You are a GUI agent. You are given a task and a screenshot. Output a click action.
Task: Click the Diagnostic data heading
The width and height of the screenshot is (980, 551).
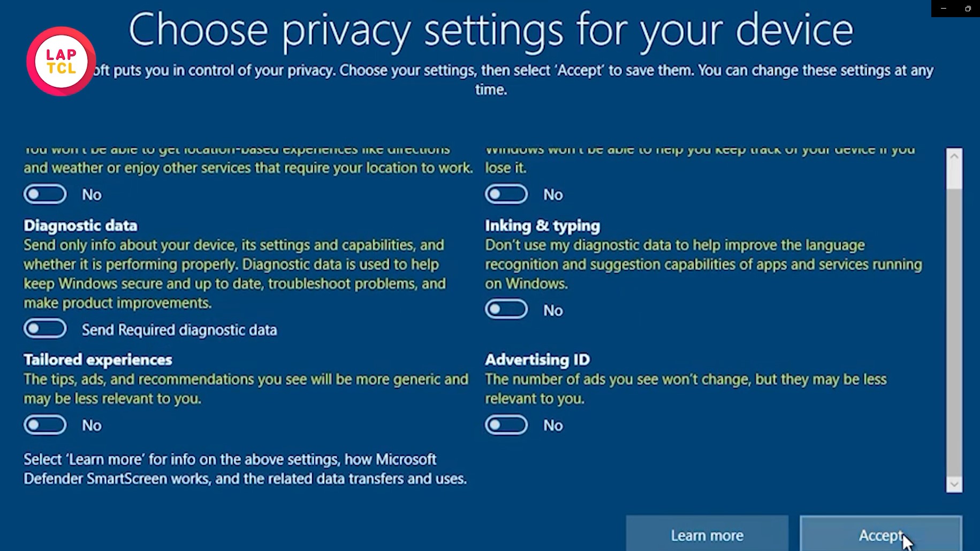[x=80, y=225]
